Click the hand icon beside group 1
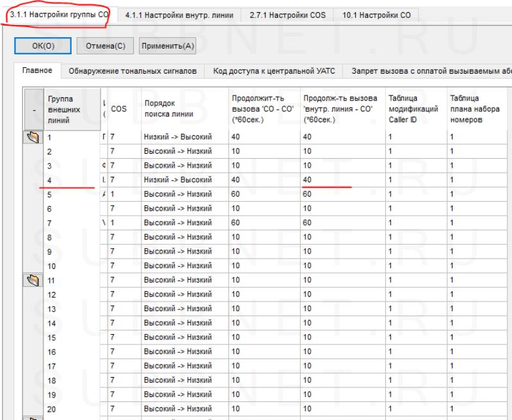This screenshot has height=420, width=512. point(33,137)
